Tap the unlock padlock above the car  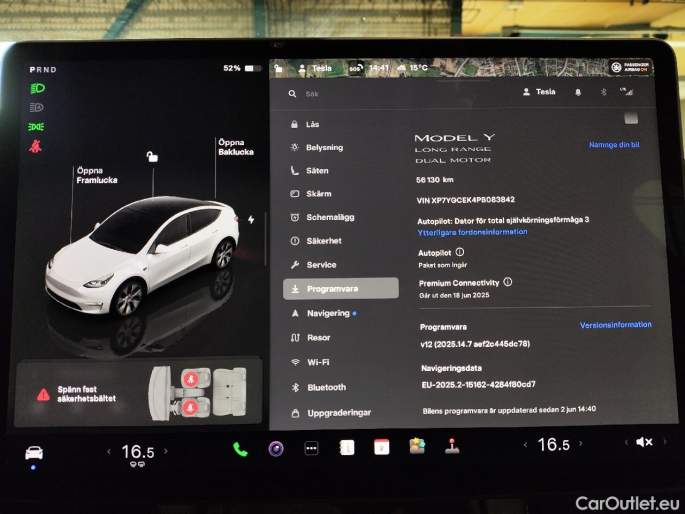[152, 156]
